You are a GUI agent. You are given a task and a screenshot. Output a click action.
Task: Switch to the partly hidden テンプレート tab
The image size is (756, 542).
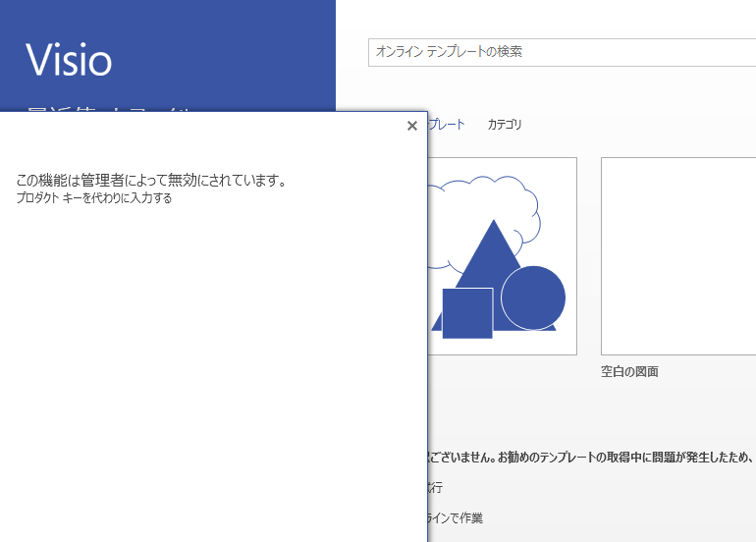[447, 125]
